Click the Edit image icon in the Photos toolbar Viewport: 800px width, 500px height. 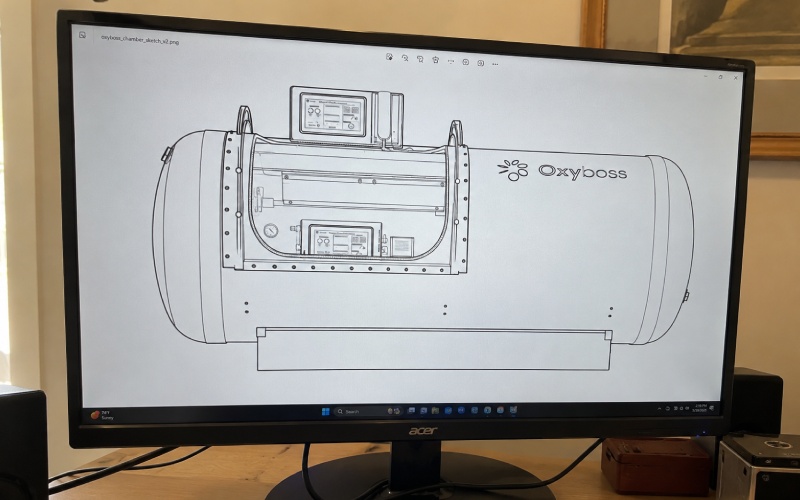point(389,57)
